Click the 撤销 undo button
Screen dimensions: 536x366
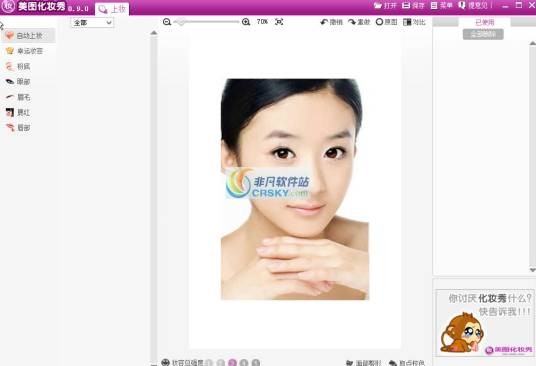331,22
